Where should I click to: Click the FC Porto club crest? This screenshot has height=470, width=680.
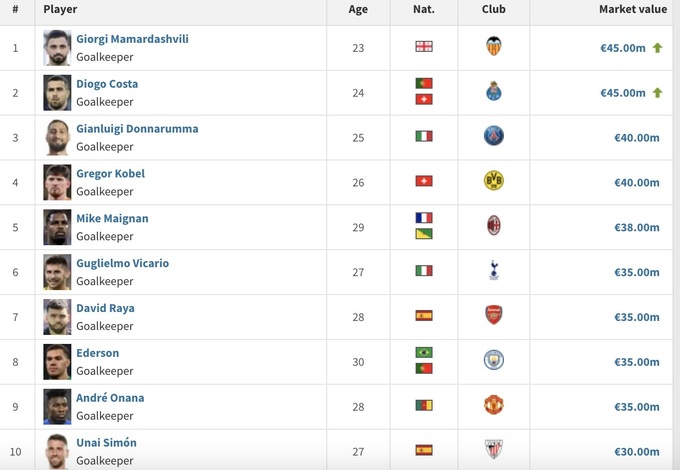click(493, 92)
